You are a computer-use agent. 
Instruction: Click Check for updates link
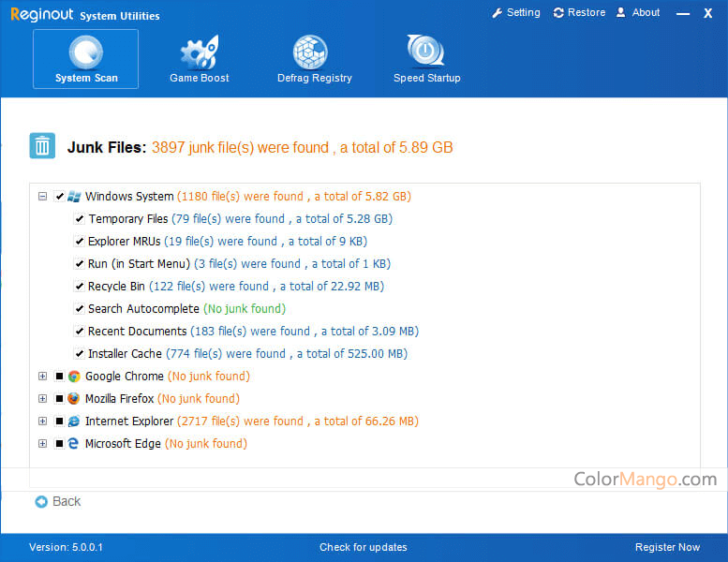[x=364, y=548]
